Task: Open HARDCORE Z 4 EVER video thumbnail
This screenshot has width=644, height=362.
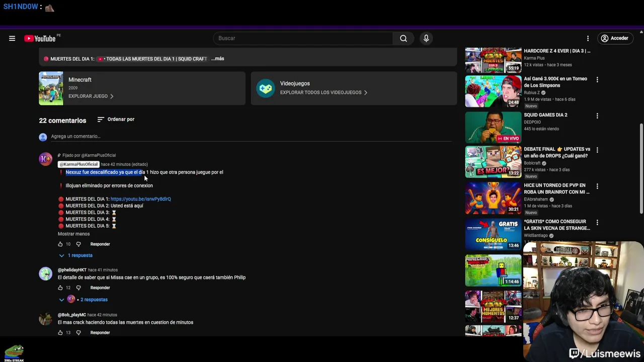Action: (493, 60)
